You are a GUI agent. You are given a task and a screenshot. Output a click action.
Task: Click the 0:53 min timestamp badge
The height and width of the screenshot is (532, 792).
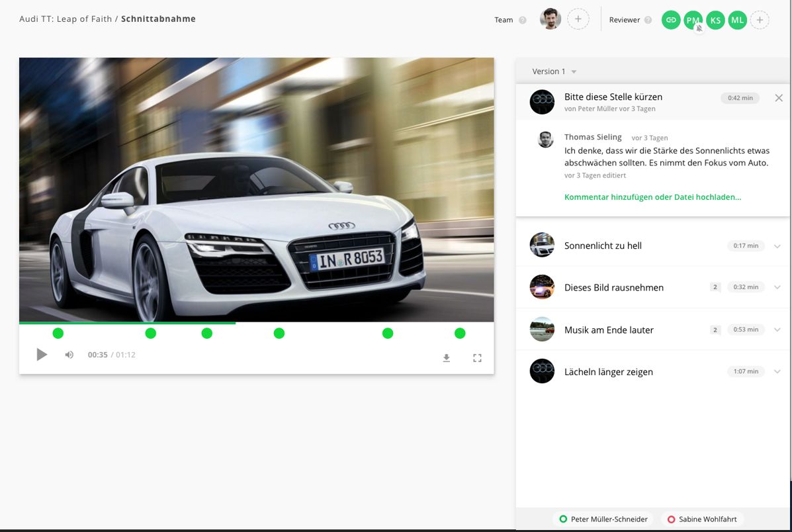pos(746,330)
